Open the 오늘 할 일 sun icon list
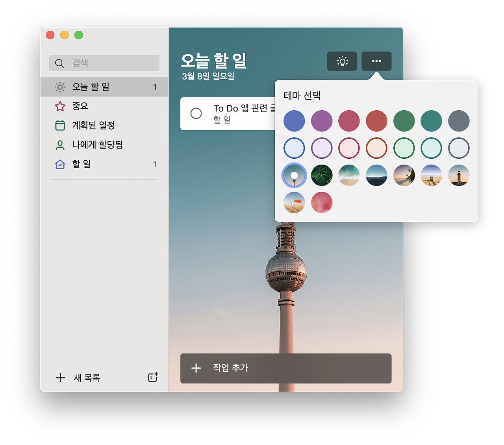Screen dimensions: 504x445 coord(60,87)
